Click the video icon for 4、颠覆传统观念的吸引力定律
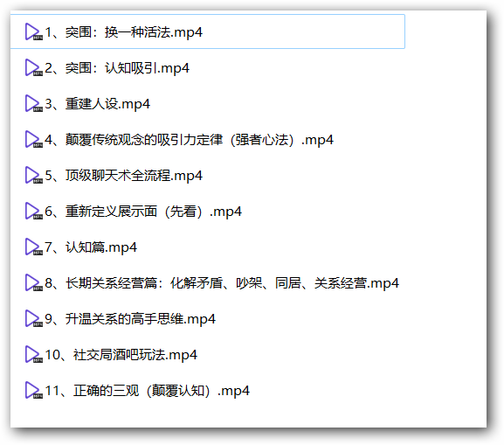This screenshot has height=445, width=504. pos(34,139)
